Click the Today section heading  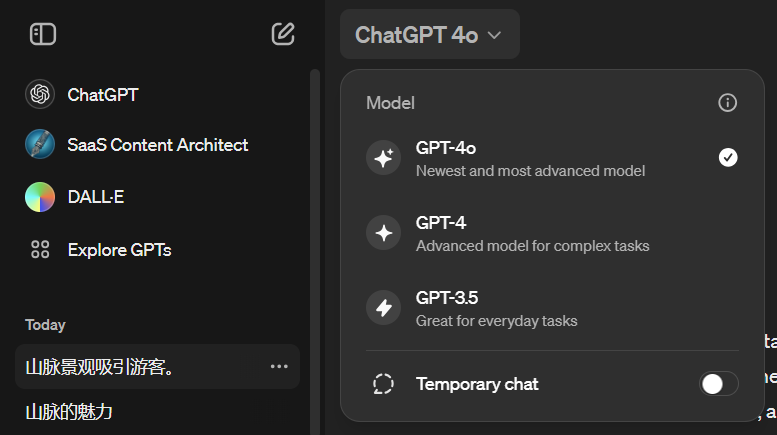[x=45, y=325]
